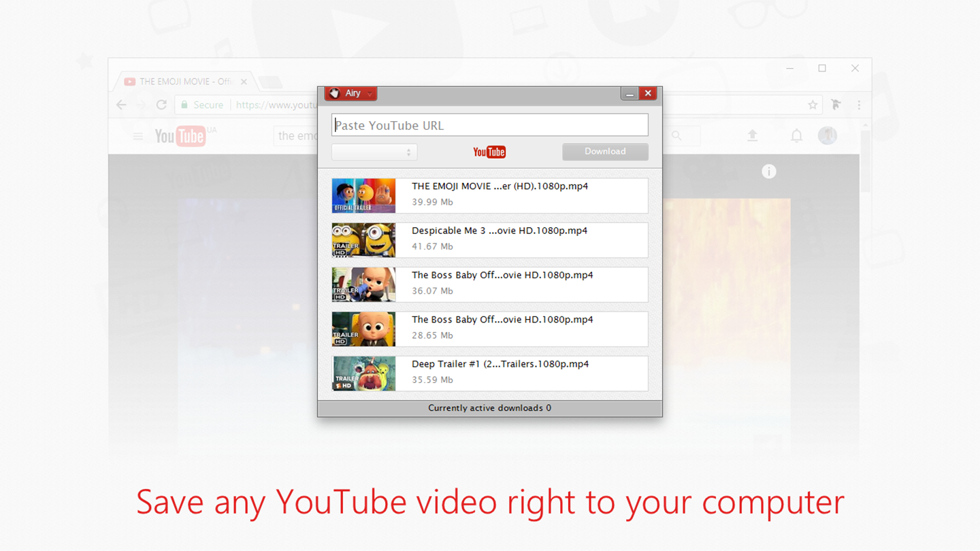Open the YouTube account avatar
Viewport: 980px width, 551px height.
point(828,135)
